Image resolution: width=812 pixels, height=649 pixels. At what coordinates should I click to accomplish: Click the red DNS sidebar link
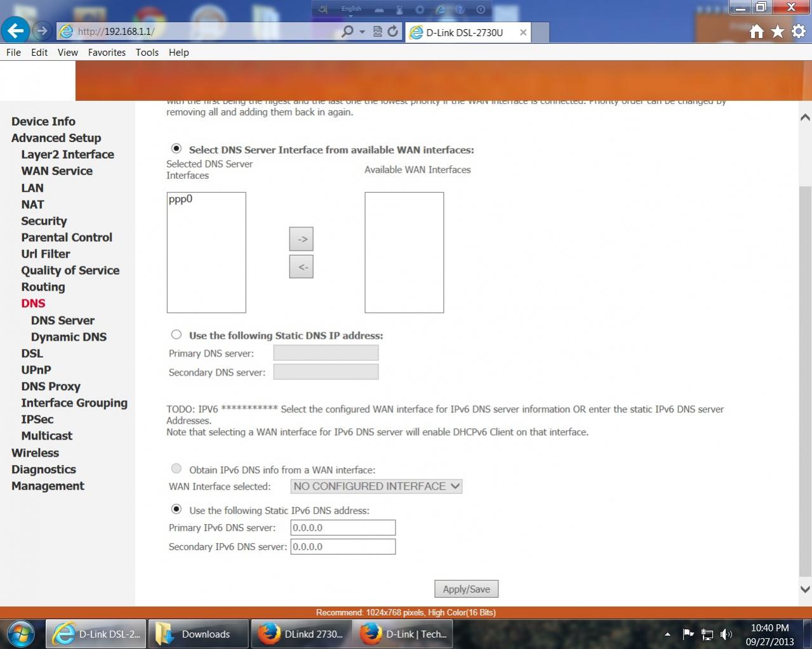33,304
